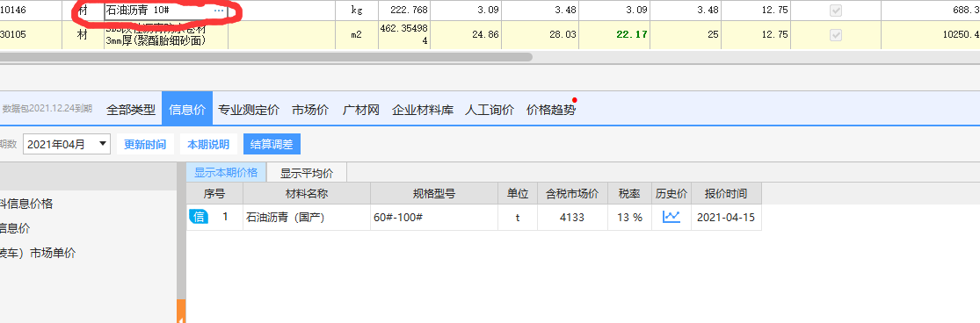Open the 广材网 tab
Viewport: 980px width, 323px height.
[x=361, y=110]
